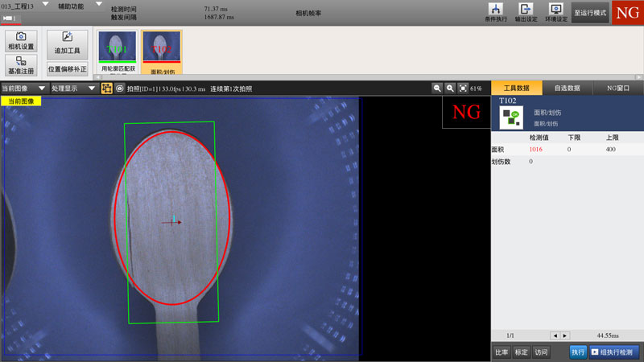Viewport: 644px width, 362px height.
Task: Go to next results page arrow
Action: 565,335
